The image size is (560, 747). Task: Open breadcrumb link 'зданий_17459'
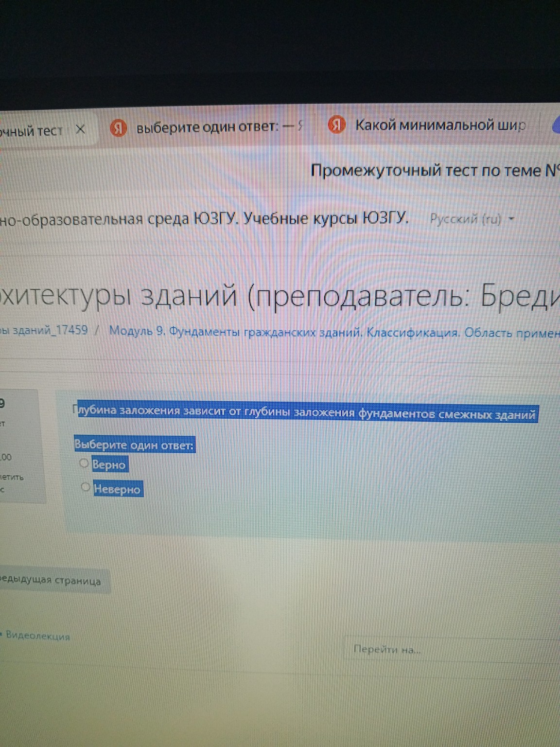pos(46,330)
